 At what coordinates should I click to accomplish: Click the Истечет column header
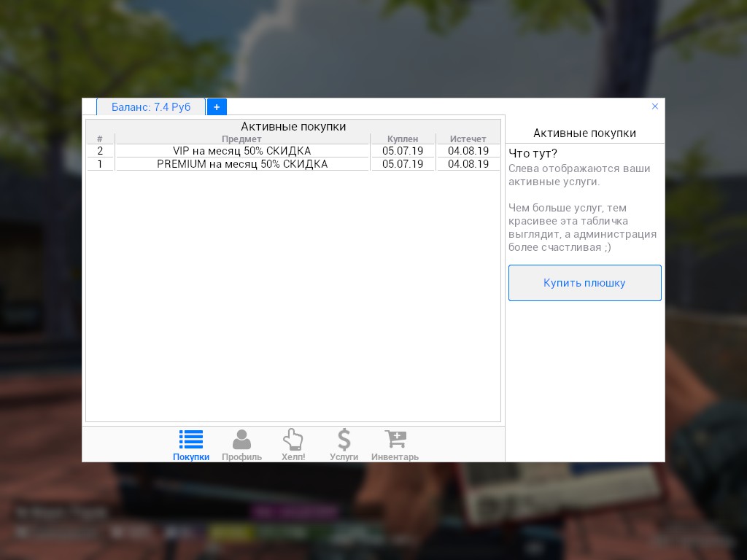click(468, 139)
